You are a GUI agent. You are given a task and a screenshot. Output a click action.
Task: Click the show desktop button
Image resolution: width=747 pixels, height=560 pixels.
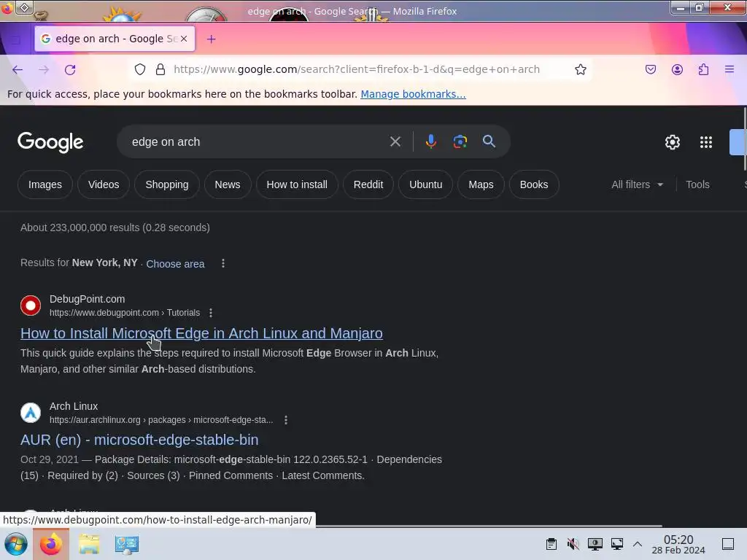[728, 544]
